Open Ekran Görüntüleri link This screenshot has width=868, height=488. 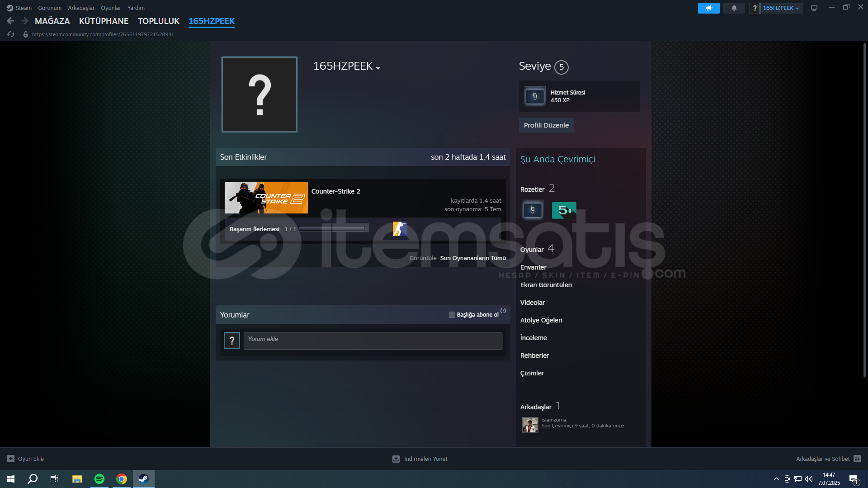click(546, 285)
